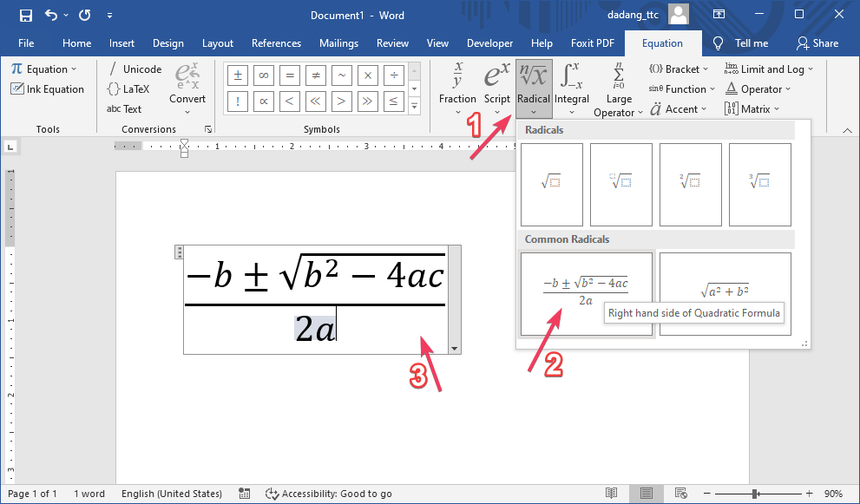Switch to Unicode input mode
This screenshot has width=860, height=504.
[141, 69]
